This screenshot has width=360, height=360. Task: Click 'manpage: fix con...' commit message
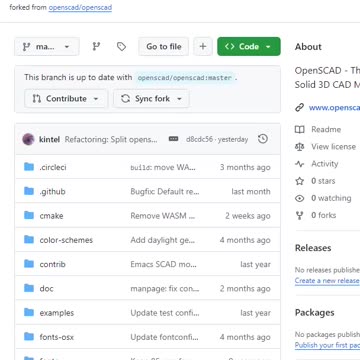[x=165, y=289]
